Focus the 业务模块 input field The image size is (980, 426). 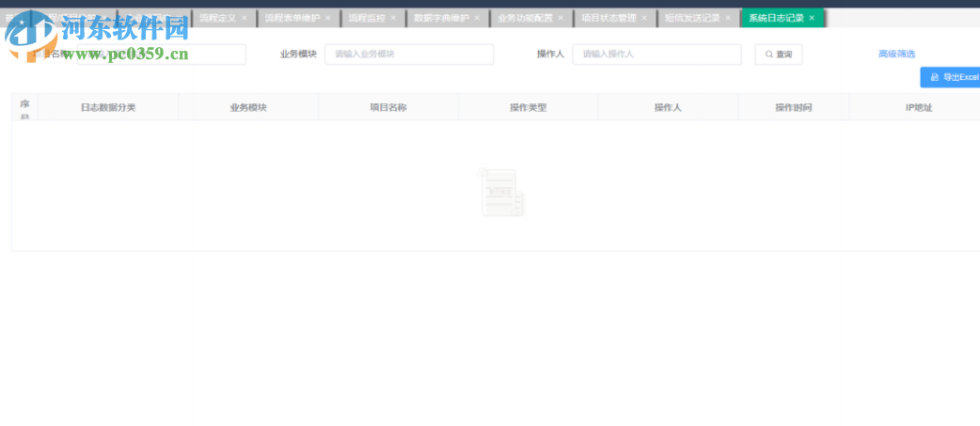409,55
